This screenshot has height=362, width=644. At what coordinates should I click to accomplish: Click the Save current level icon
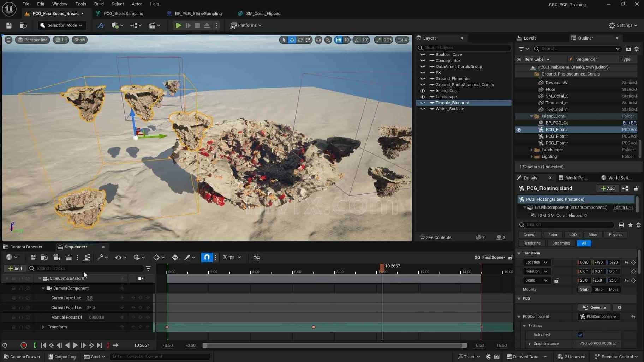8,25
